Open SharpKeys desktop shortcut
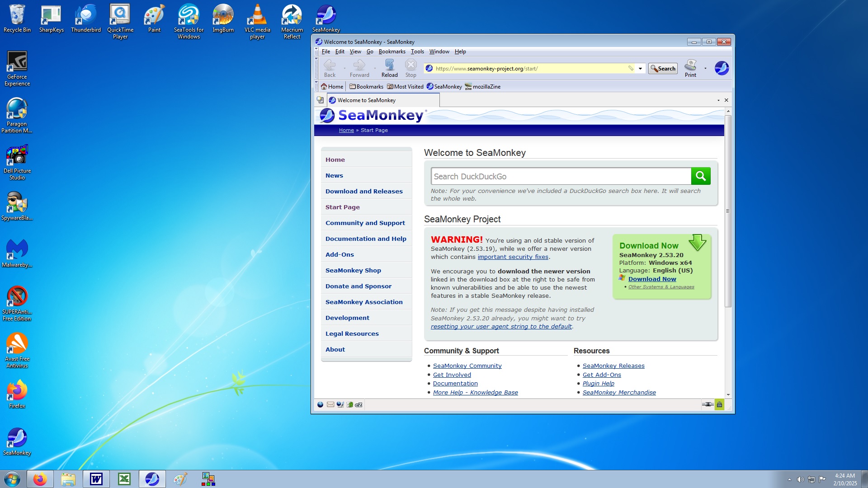868x488 pixels. (x=51, y=19)
